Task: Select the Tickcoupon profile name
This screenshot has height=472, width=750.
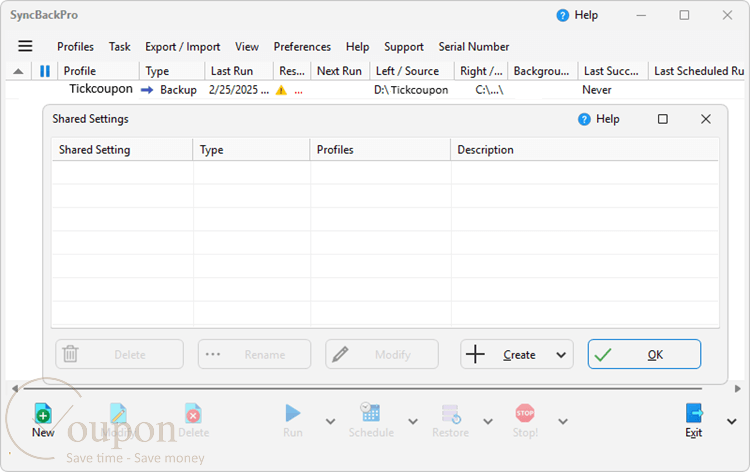Action: coord(101,89)
